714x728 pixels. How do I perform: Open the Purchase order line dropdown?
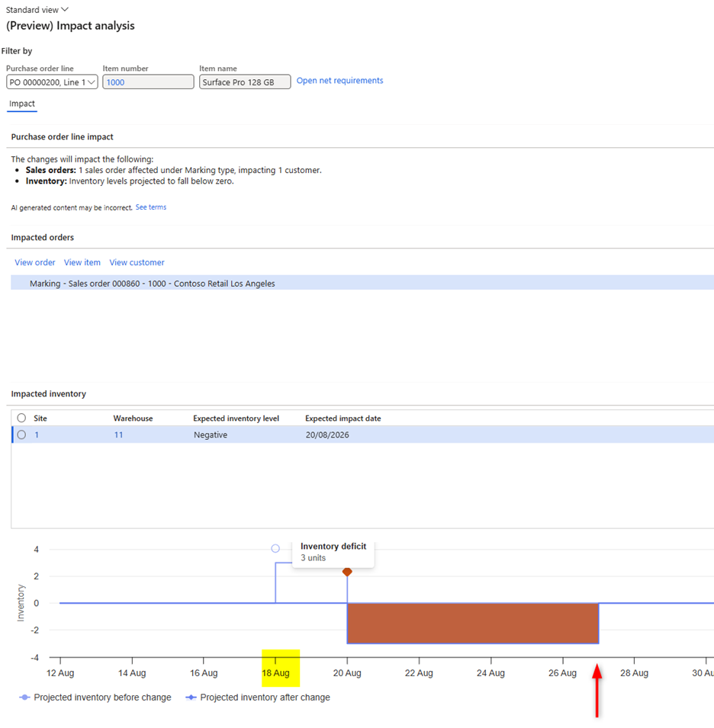click(52, 82)
